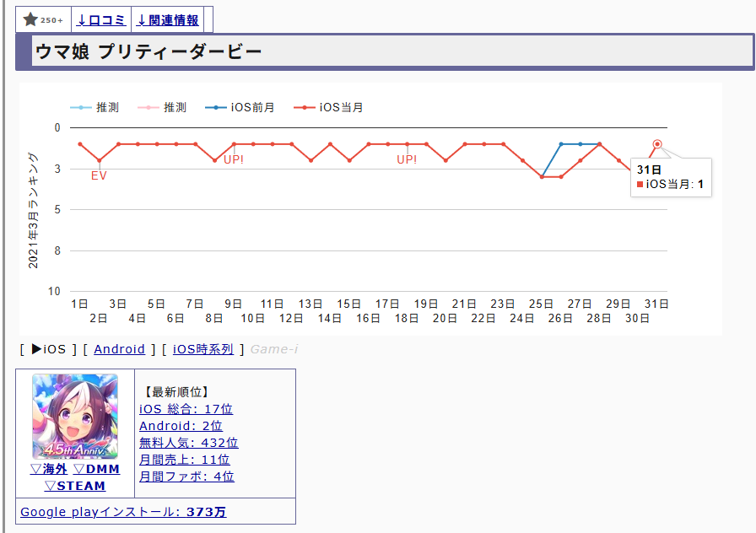The height and width of the screenshot is (533, 756).
Task: Click the 【最新順位】 heading text
Action: (177, 392)
